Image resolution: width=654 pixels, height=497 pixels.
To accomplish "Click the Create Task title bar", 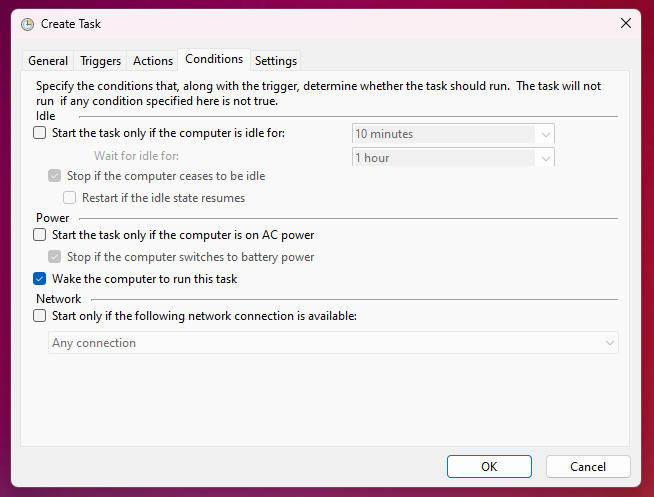I will point(300,23).
